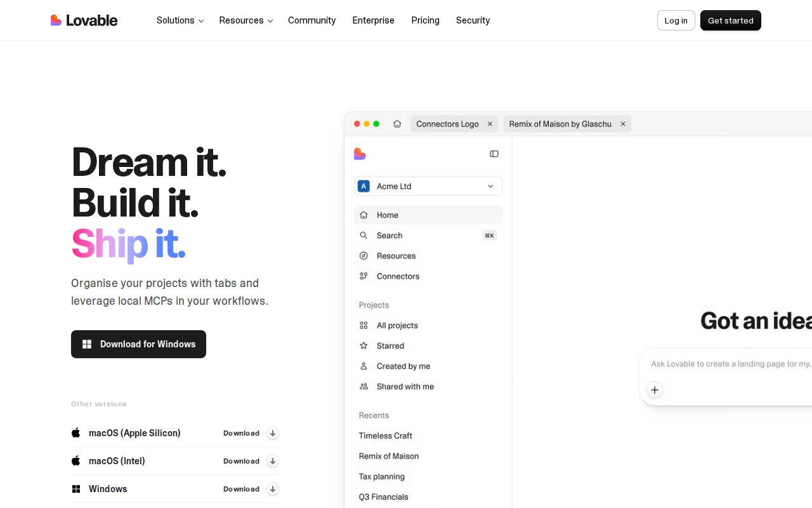
Task: Click the Get started button
Action: point(730,20)
